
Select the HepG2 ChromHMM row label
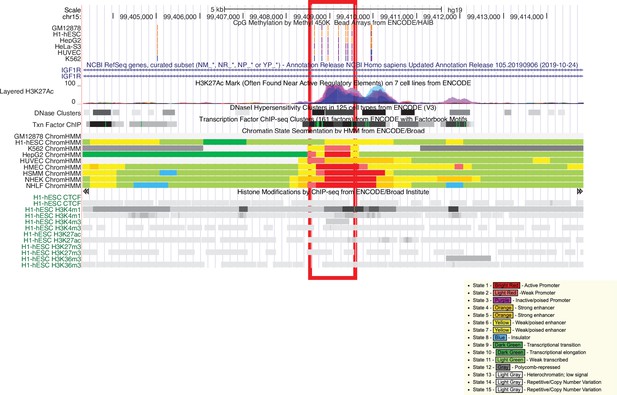click(x=52, y=155)
